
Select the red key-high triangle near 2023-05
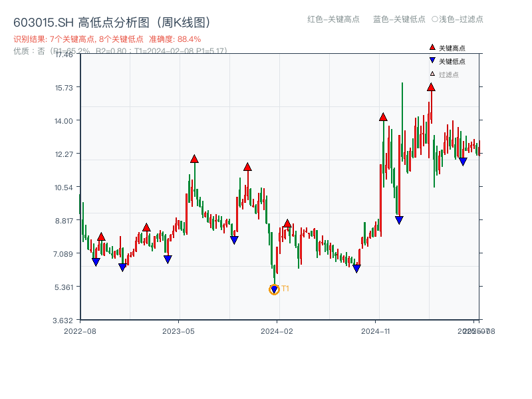pos(194,158)
